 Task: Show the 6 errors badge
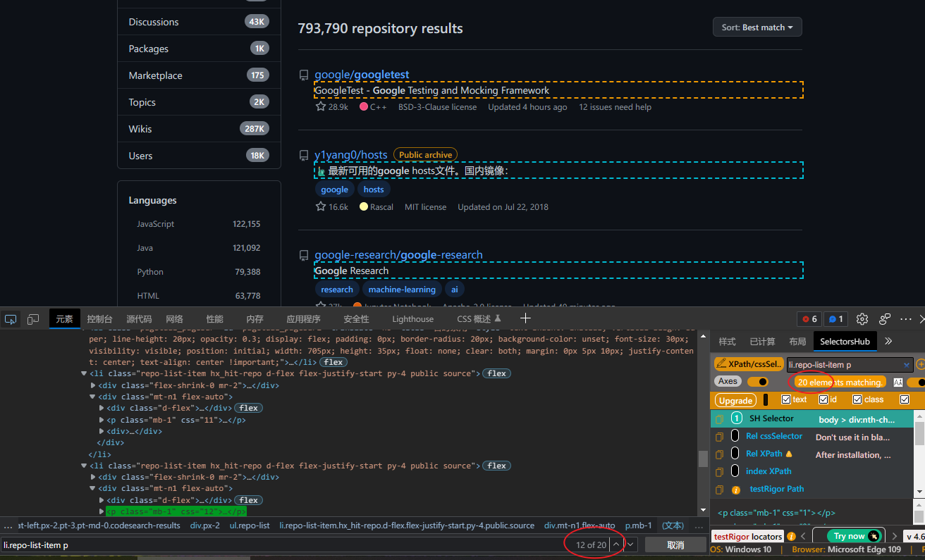[809, 319]
